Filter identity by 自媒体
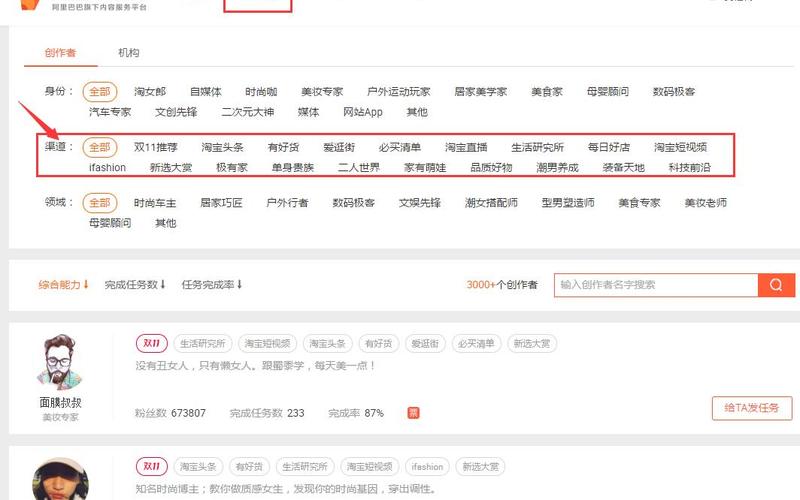Image resolution: width=800 pixels, height=500 pixels. coord(206,92)
